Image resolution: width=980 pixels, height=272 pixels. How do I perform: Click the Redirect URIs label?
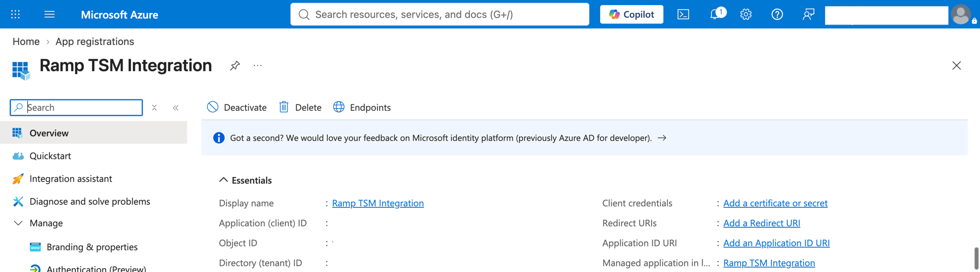pyautogui.click(x=629, y=223)
